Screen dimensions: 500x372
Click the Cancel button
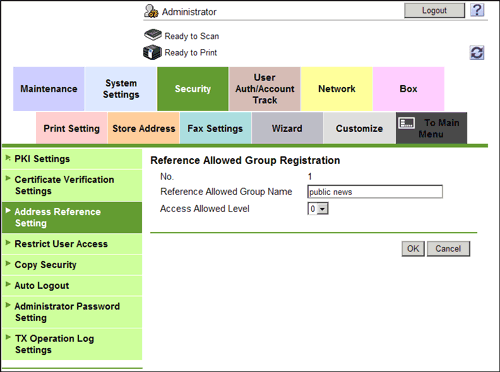448,249
